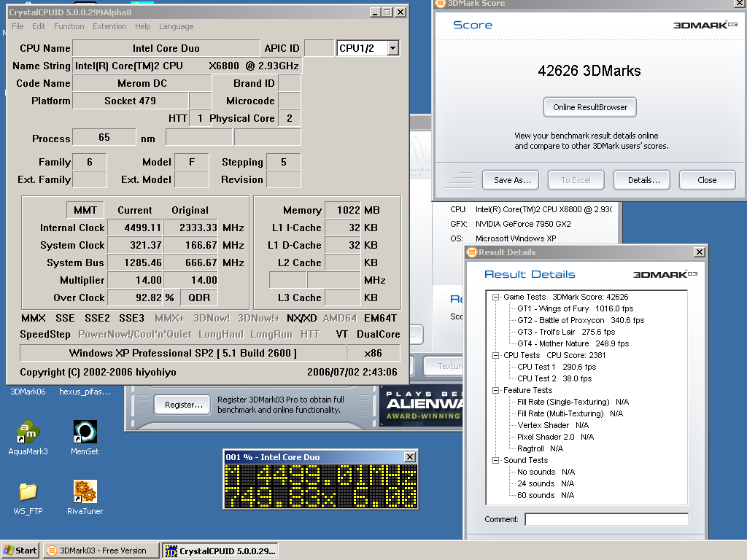This screenshot has height=560, width=747.
Task: Select the 60 sounds result row
Action: [x=546, y=495]
